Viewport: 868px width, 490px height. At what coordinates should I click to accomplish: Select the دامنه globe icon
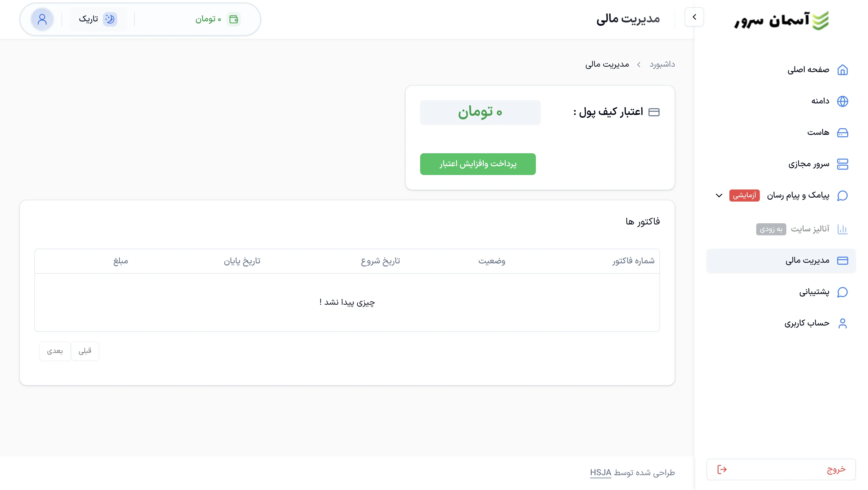[x=843, y=101]
